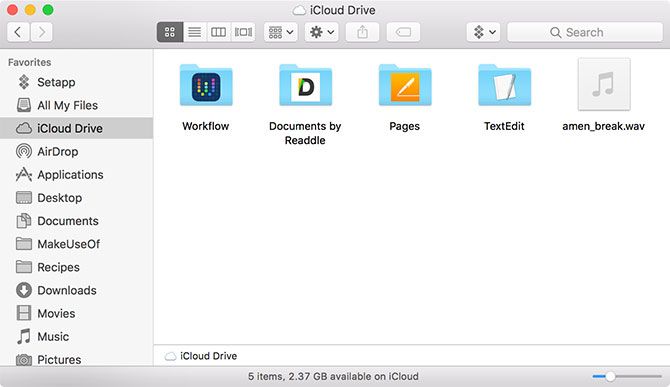
Task: Switch to column view
Action: coord(219,32)
